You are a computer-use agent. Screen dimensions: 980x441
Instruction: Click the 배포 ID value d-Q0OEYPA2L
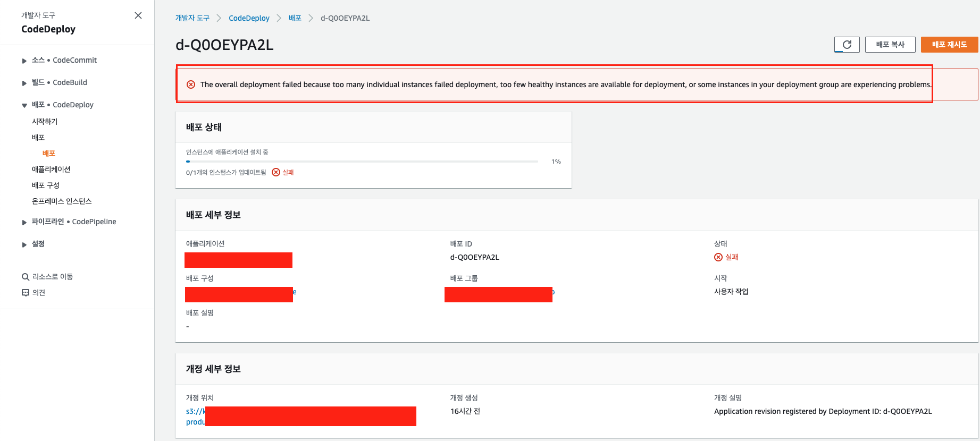475,257
